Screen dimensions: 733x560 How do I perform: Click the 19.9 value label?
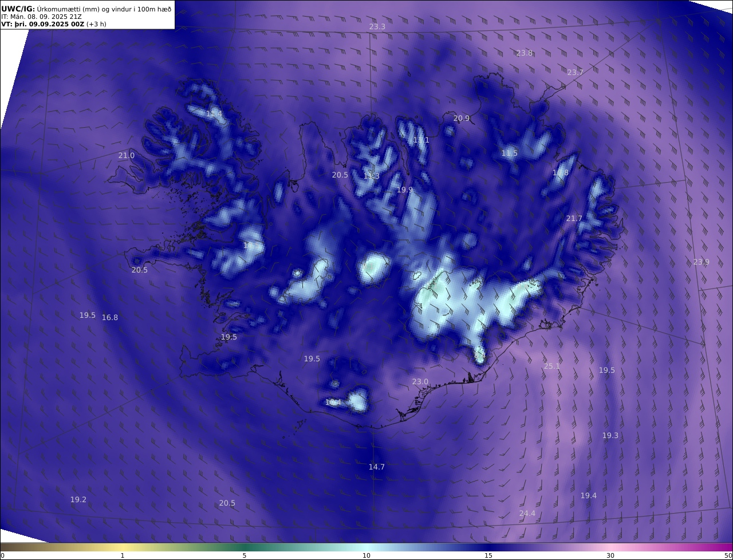click(x=405, y=190)
